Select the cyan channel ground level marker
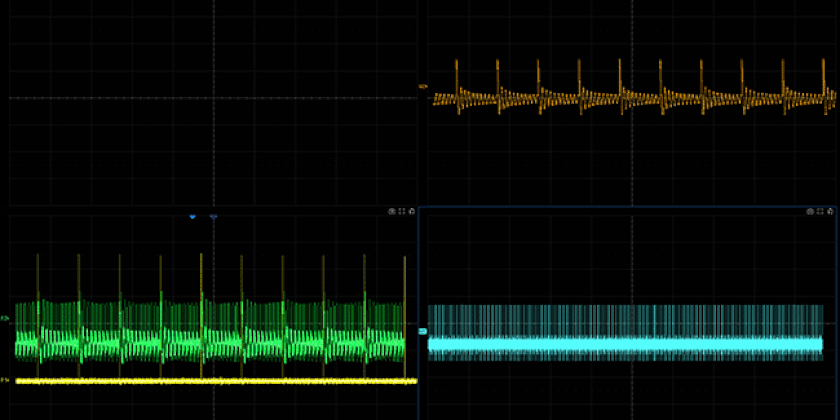 point(422,331)
